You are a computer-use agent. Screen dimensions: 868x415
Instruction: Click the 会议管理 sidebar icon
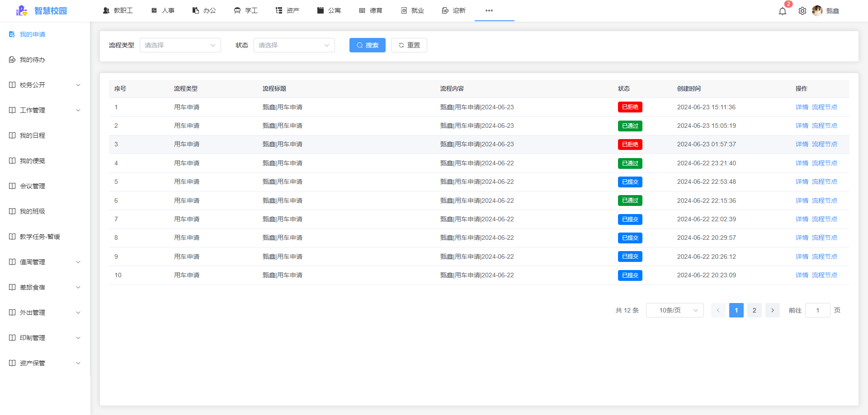12,186
